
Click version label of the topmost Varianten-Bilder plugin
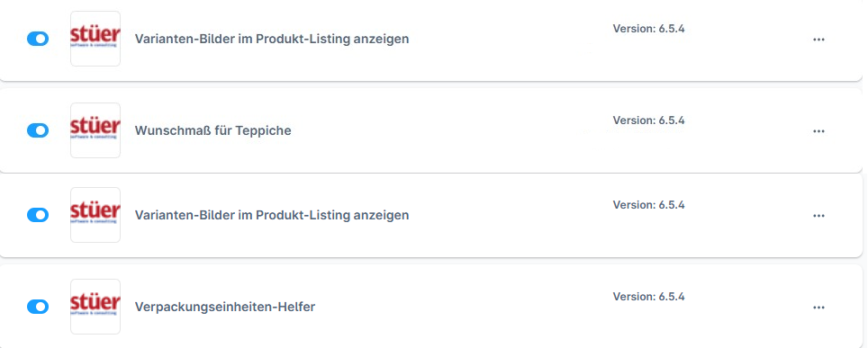click(649, 29)
